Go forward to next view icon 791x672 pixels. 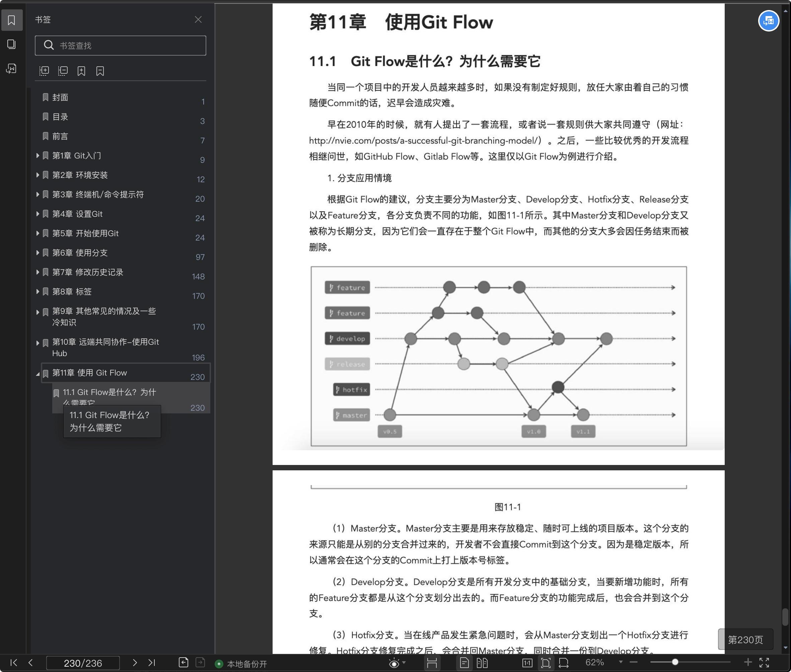[x=200, y=663]
